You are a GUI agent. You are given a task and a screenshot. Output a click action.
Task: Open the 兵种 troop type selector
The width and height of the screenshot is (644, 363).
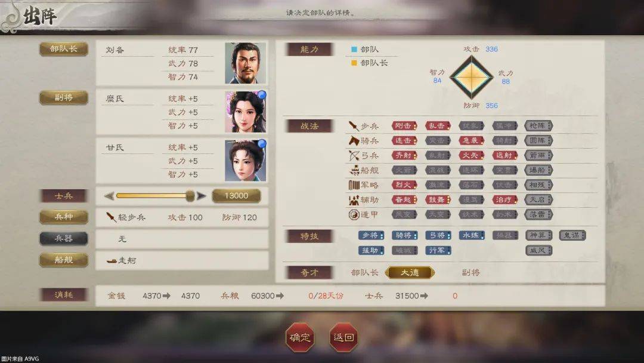point(64,217)
